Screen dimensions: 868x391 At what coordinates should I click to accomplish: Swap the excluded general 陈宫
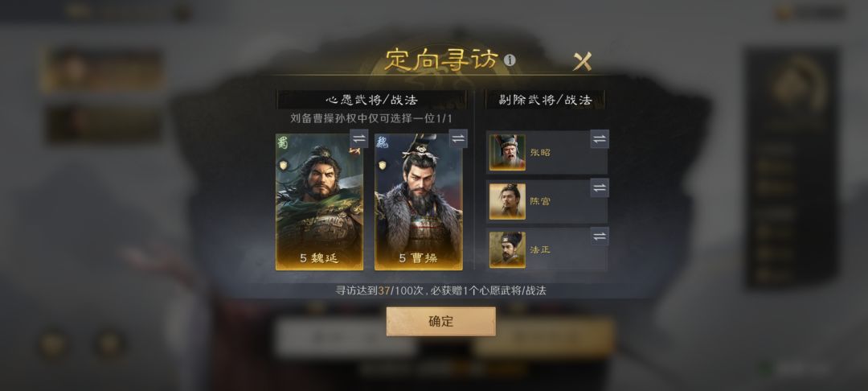[600, 187]
